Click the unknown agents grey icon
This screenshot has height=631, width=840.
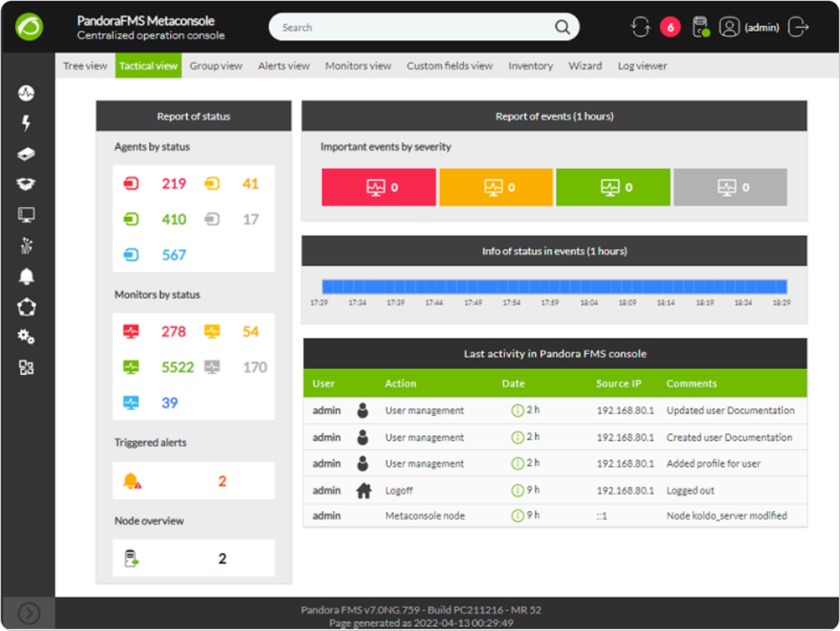point(212,219)
